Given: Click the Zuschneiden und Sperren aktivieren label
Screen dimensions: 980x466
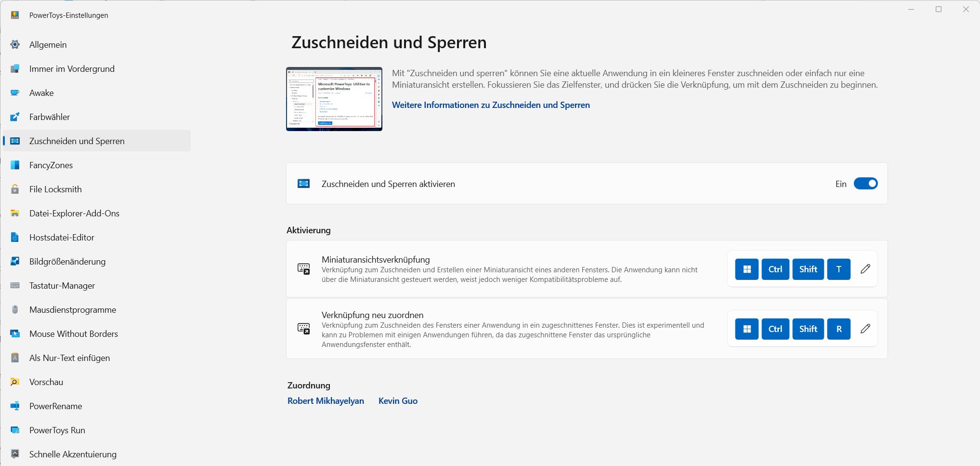Looking at the screenshot, I should pyautogui.click(x=388, y=184).
